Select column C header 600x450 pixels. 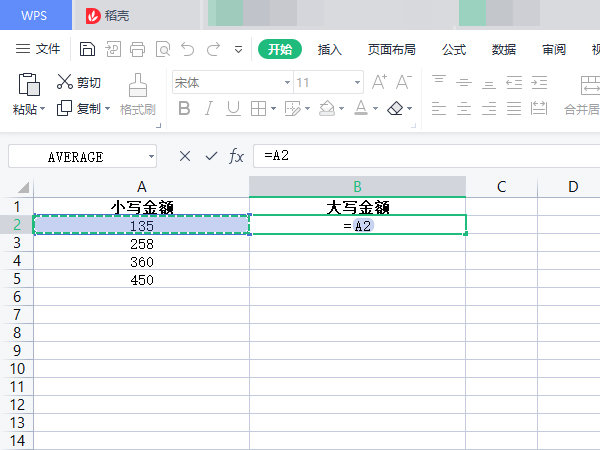pyautogui.click(x=502, y=187)
